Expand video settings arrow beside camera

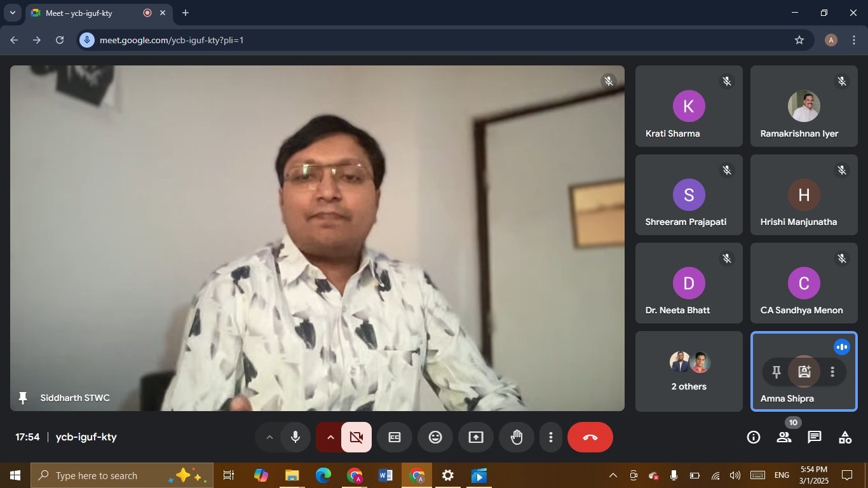pos(330,437)
